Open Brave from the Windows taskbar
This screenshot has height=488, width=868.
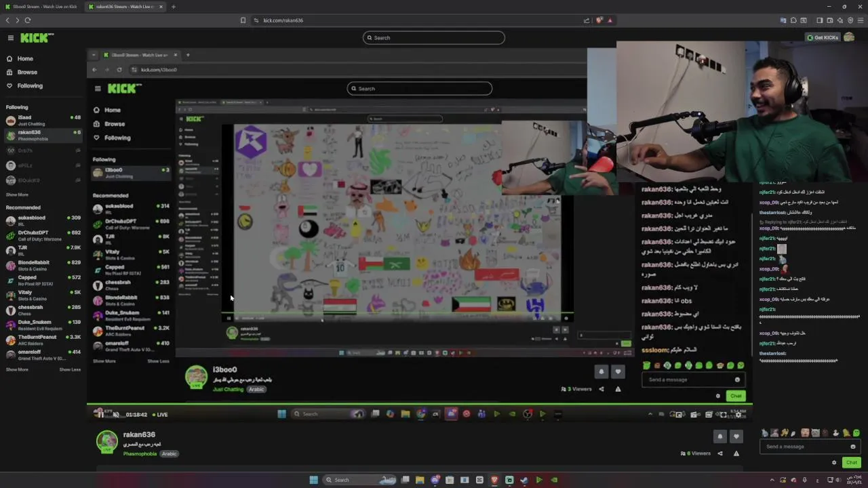pos(494,480)
